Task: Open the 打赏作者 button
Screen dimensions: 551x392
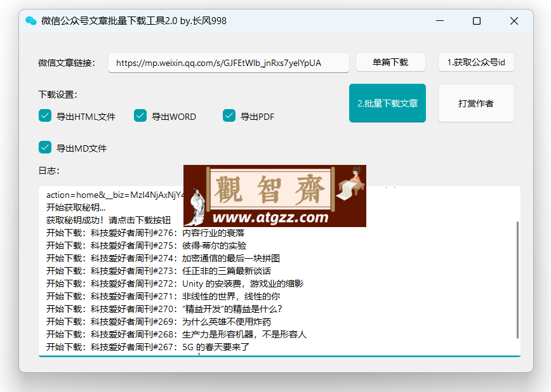Action: click(x=476, y=103)
